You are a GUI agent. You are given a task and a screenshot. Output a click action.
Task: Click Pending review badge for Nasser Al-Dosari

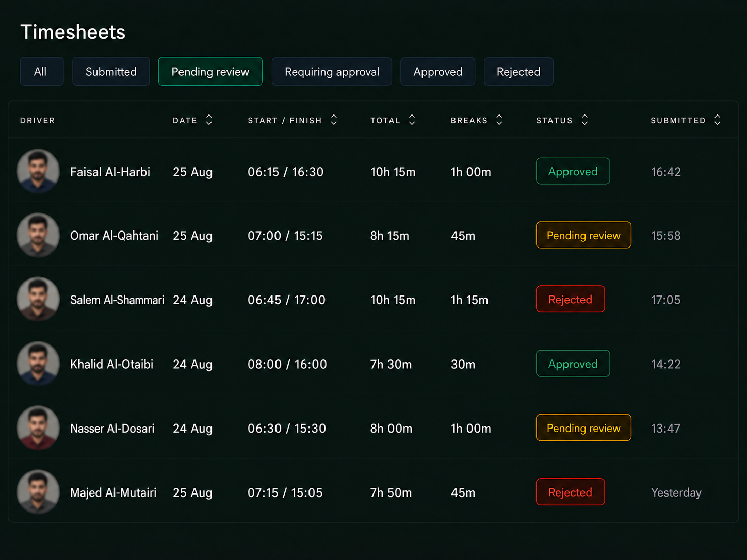583,427
